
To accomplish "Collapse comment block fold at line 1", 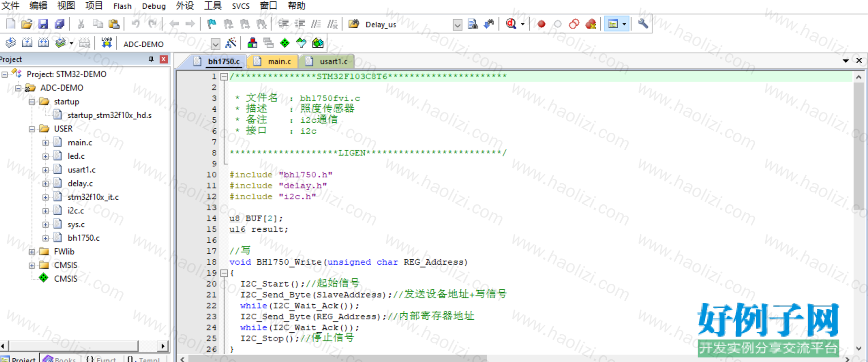I will coord(224,77).
